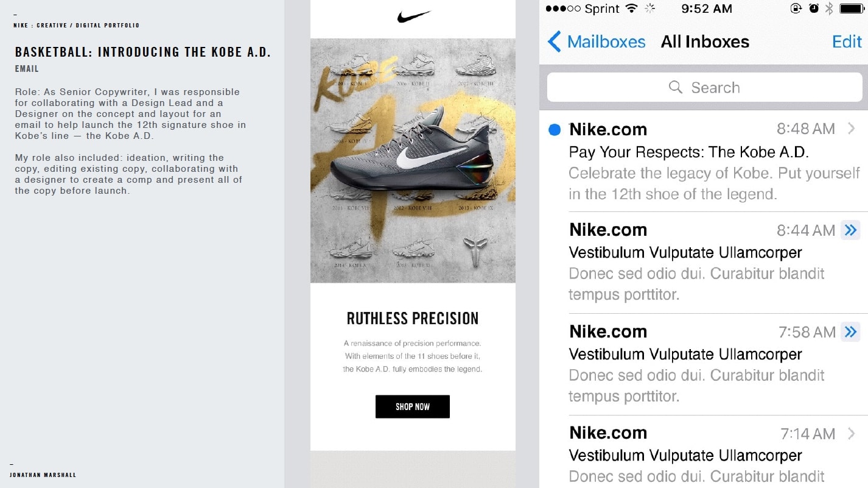Open thread arrows on 7:58 AM email
868x488 pixels.
coord(850,331)
